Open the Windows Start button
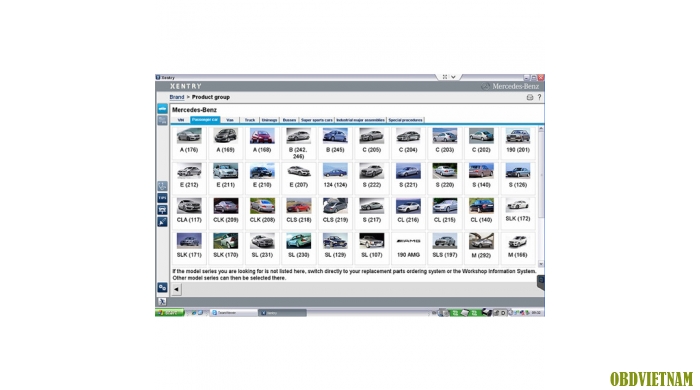 (x=170, y=313)
